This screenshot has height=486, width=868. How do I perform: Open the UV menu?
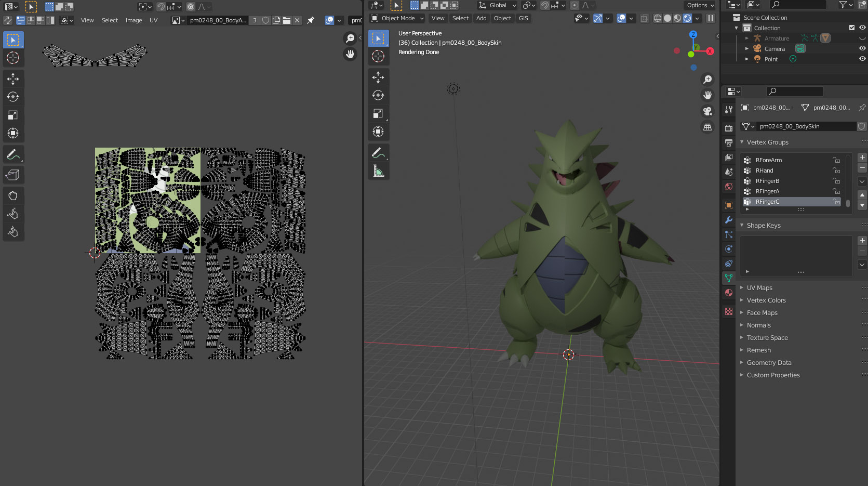(x=153, y=20)
